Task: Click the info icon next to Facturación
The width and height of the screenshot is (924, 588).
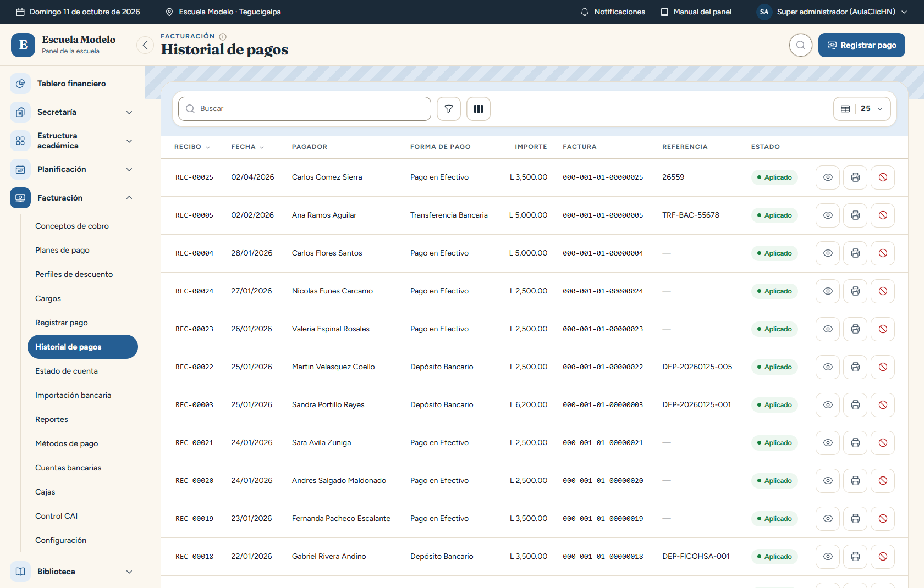Action: coord(223,36)
